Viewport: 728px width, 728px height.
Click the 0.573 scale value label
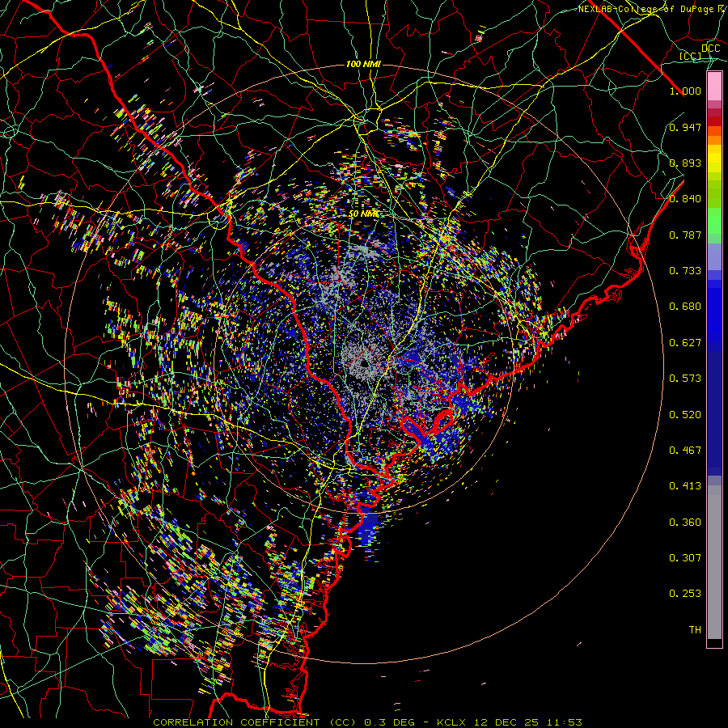tap(685, 379)
